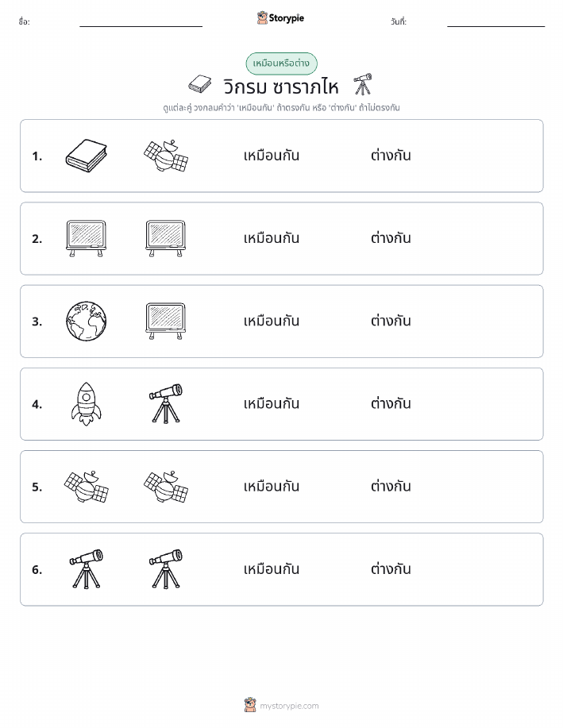The image size is (563, 728).
Task: Select 'เหมือนกัน' for question 6
Action: tap(272, 568)
